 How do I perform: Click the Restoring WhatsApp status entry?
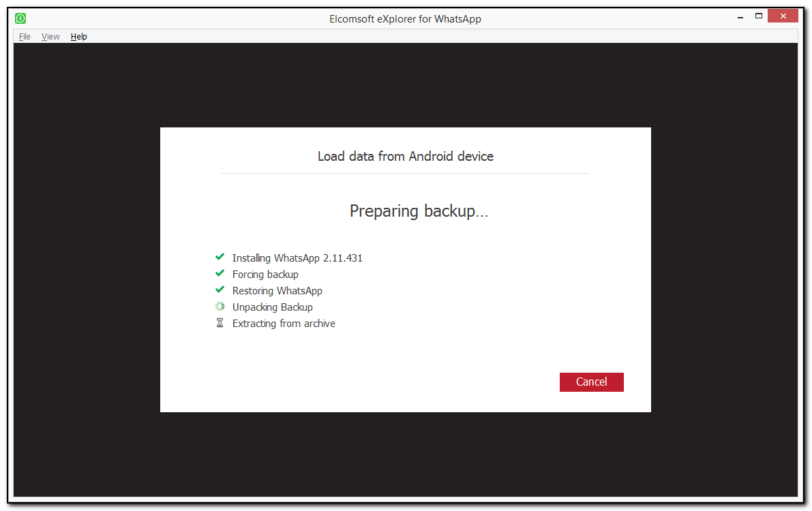[277, 290]
